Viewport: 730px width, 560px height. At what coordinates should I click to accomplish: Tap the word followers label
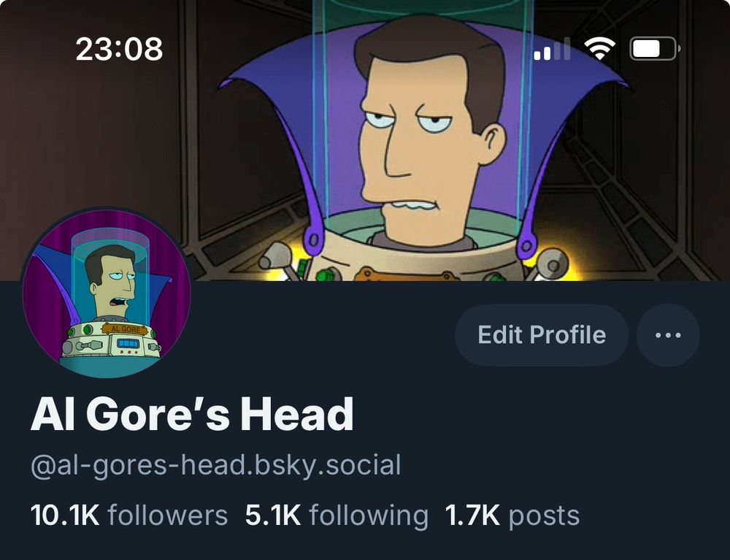[x=168, y=515]
